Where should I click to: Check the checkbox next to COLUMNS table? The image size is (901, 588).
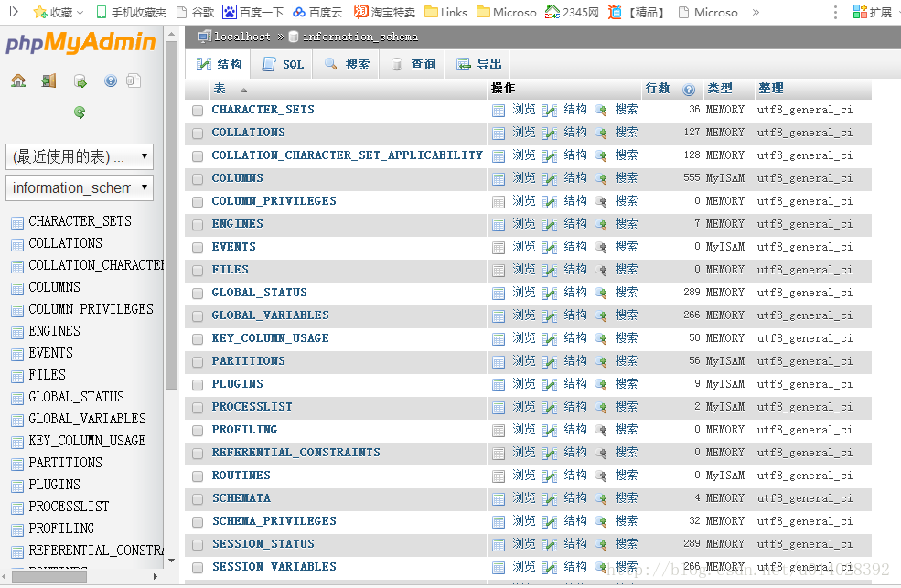point(197,177)
